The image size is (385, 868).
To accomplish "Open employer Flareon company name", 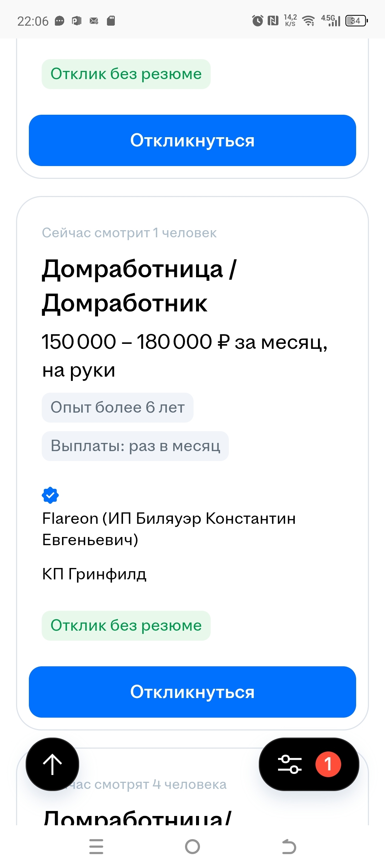I will [x=169, y=529].
